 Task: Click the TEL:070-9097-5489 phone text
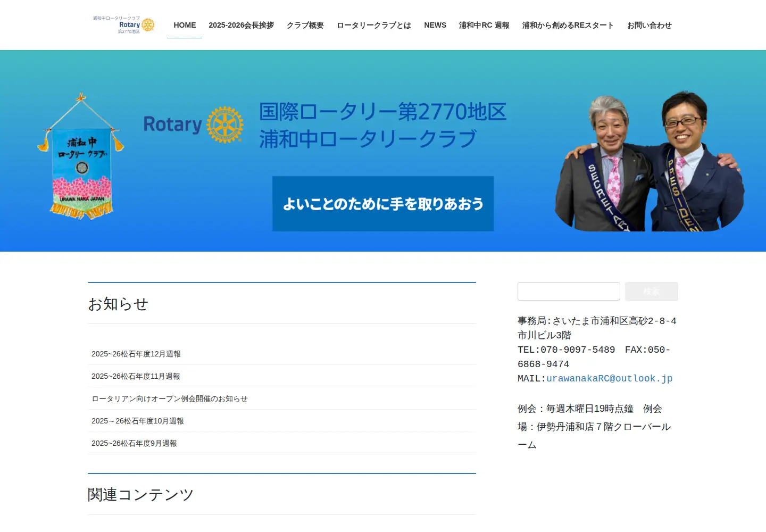click(x=566, y=350)
